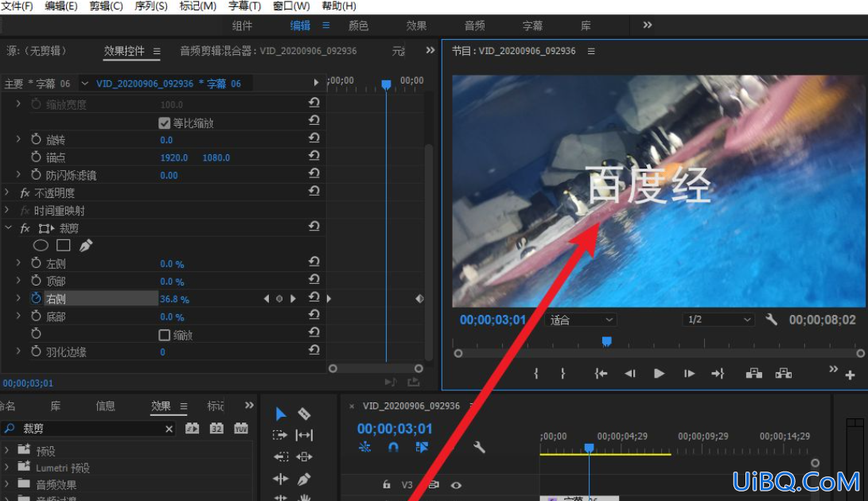Select the Track Select Backward tool
The image size is (868, 501).
[281, 456]
